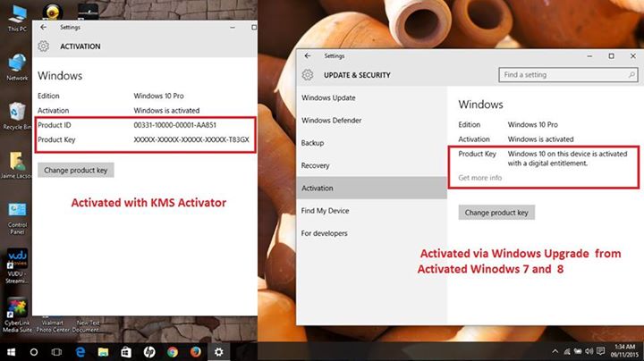Open the Control Panel desktop shortcut
This screenshot has width=644, height=361.
point(17,218)
